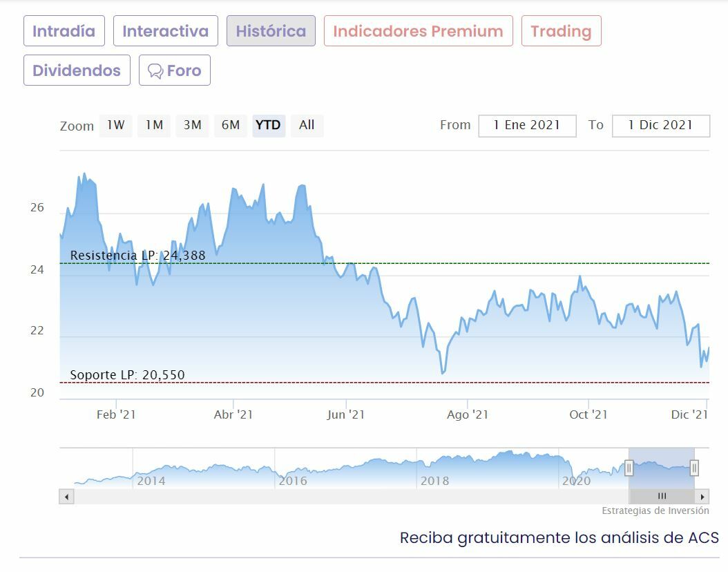The image size is (728, 572).
Task: Set zoom range to 1M
Action: click(x=154, y=125)
